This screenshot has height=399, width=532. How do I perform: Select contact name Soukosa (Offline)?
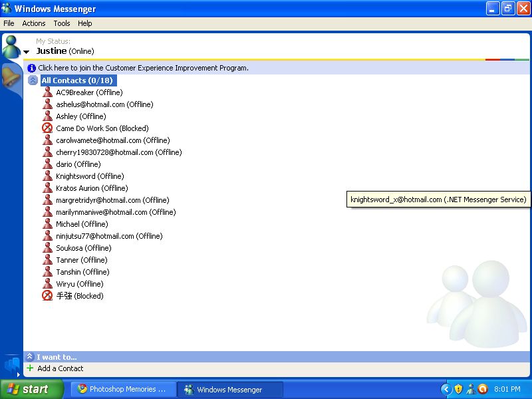pos(84,248)
